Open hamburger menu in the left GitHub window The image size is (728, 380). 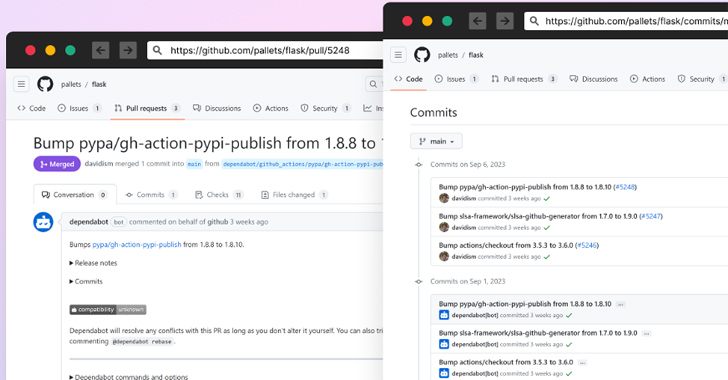point(21,84)
